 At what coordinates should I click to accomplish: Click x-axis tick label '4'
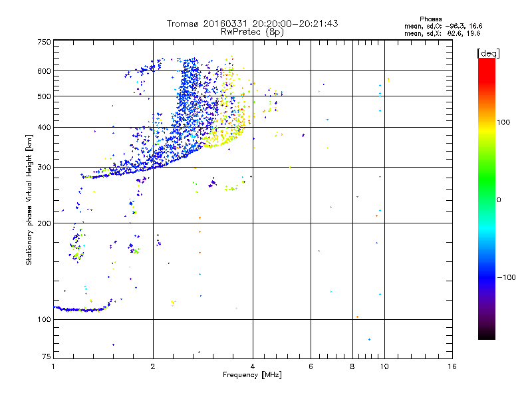coord(253,366)
